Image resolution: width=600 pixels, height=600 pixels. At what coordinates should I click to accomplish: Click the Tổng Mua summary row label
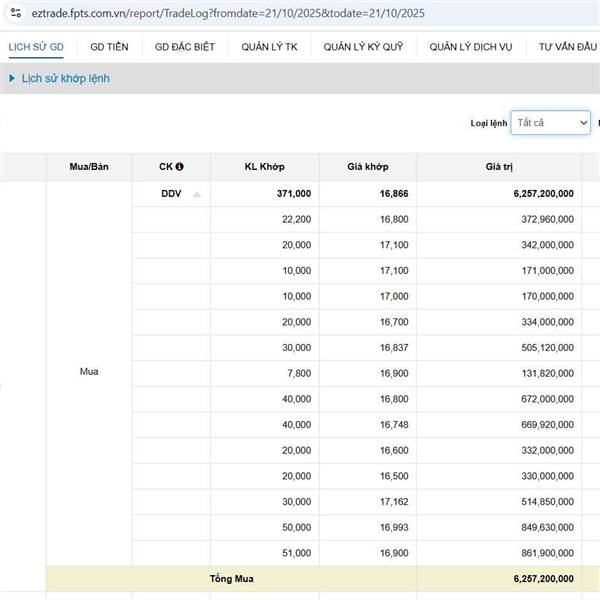pos(231,578)
